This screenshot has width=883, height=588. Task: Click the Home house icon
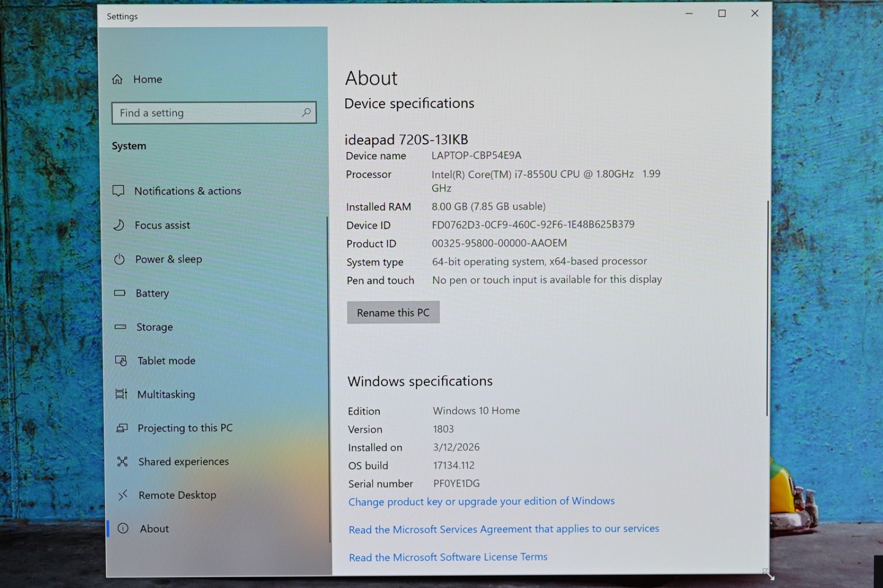tap(117, 79)
